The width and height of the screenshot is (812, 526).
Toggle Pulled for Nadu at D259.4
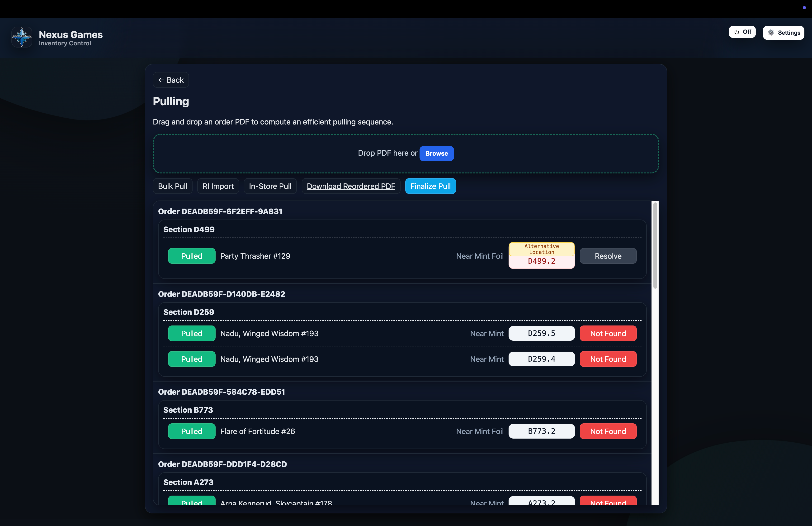coord(191,359)
